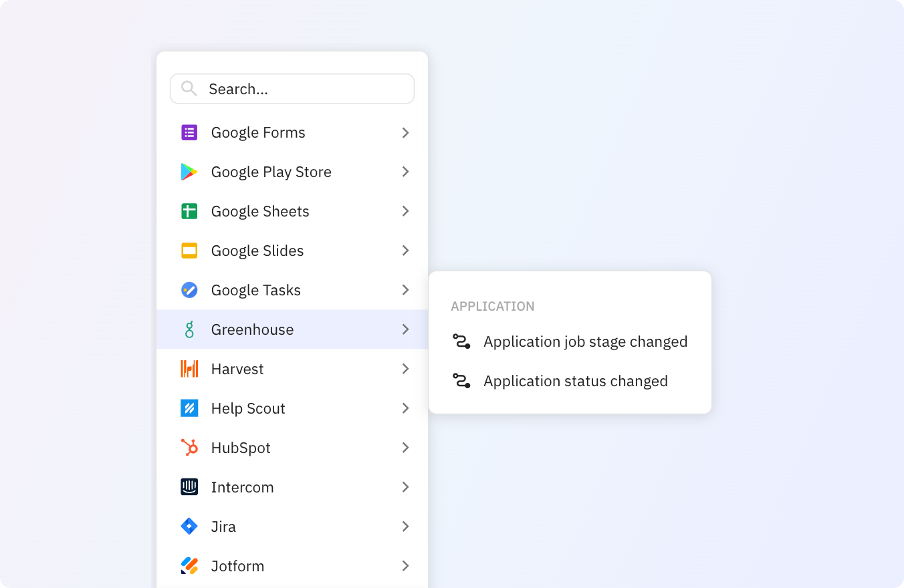
Task: Click the Google Play Store label
Action: coord(271,172)
